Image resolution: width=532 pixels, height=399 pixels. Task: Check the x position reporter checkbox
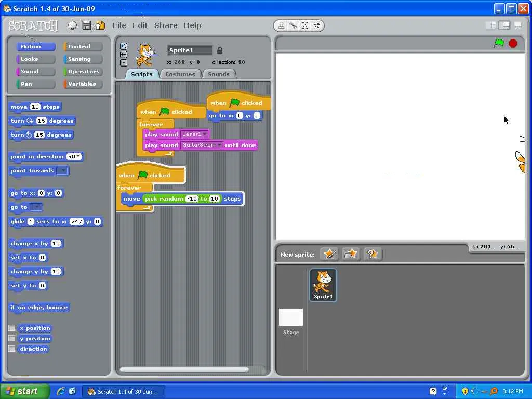coord(12,328)
